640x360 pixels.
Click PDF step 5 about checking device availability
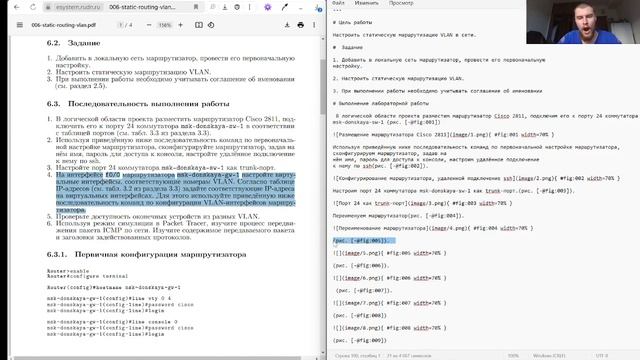point(157,216)
